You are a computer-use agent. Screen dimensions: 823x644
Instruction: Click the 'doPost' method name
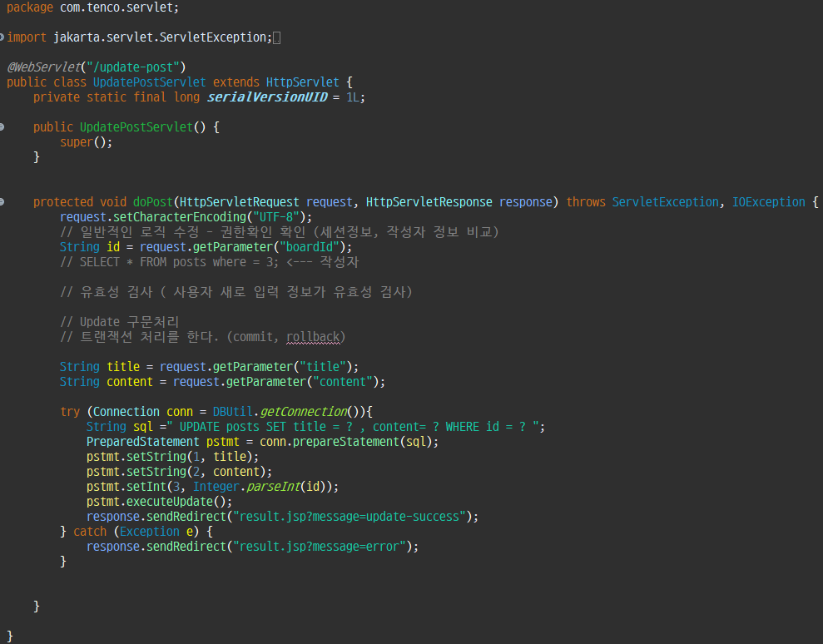[153, 202]
